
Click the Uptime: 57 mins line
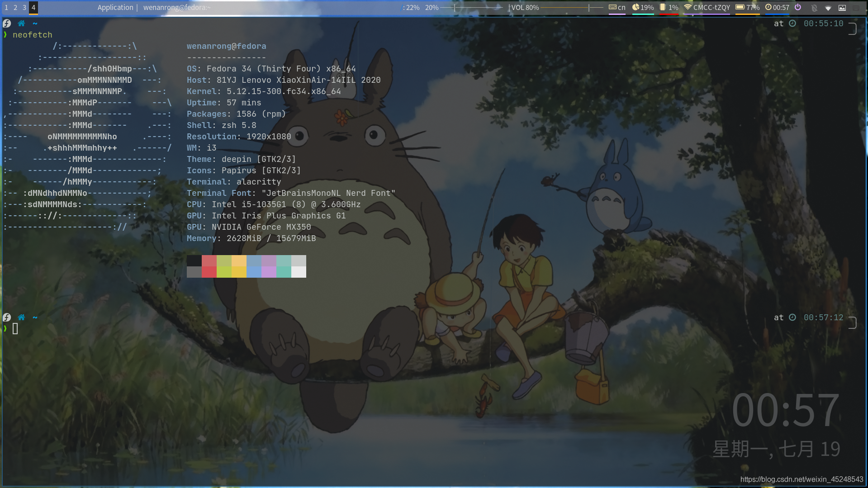pyautogui.click(x=224, y=103)
